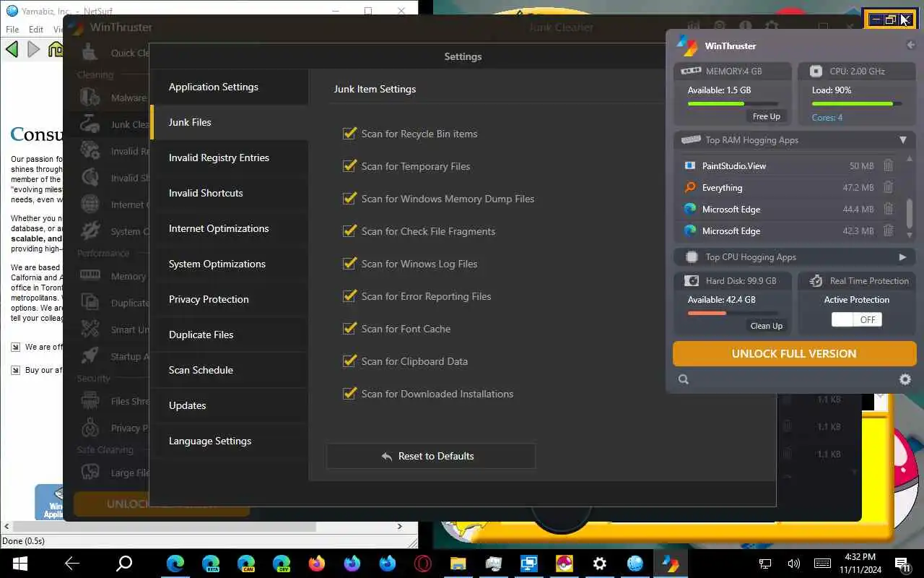Uncheck Scan for Font Cache
Image resolution: width=924 pixels, height=578 pixels.
tap(350, 328)
